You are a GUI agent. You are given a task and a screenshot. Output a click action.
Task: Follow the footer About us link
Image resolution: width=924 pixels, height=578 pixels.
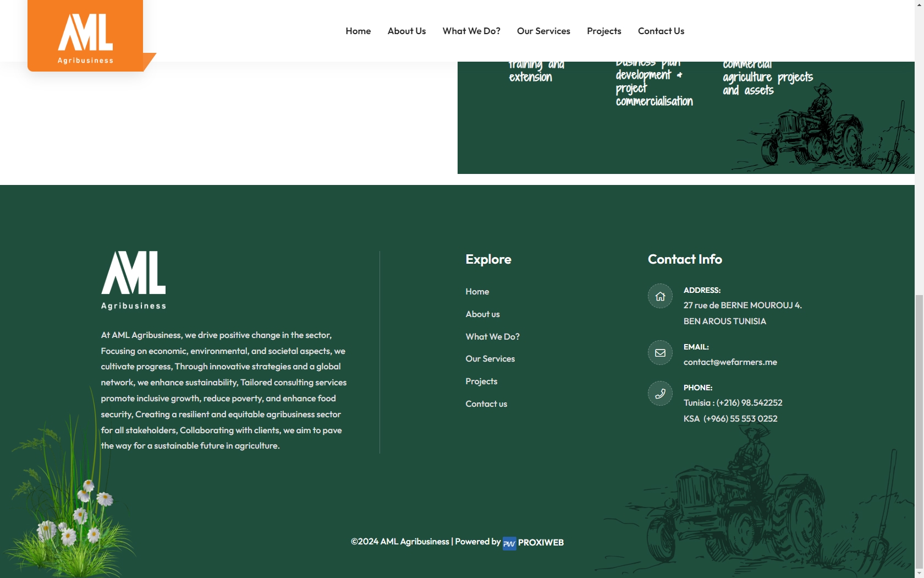tap(482, 314)
